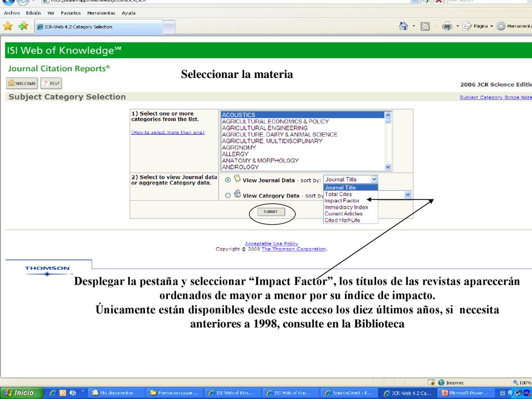Select View Journal Data radio button

coord(228,180)
